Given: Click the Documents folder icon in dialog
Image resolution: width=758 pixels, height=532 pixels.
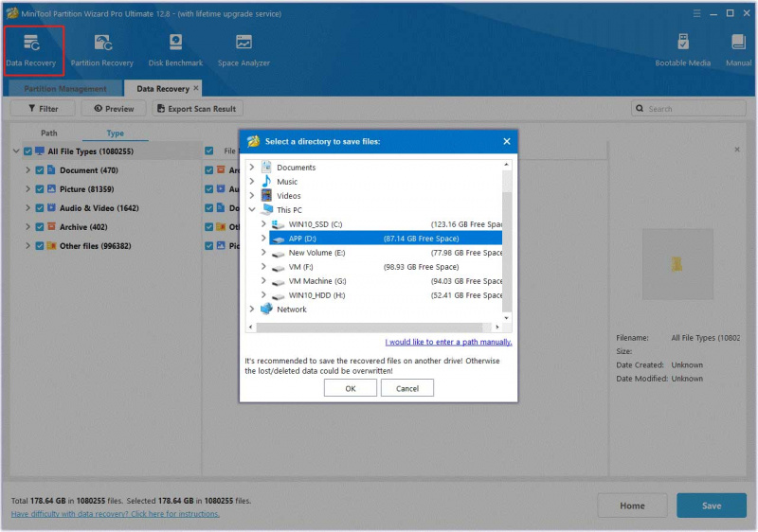Looking at the screenshot, I should (266, 167).
